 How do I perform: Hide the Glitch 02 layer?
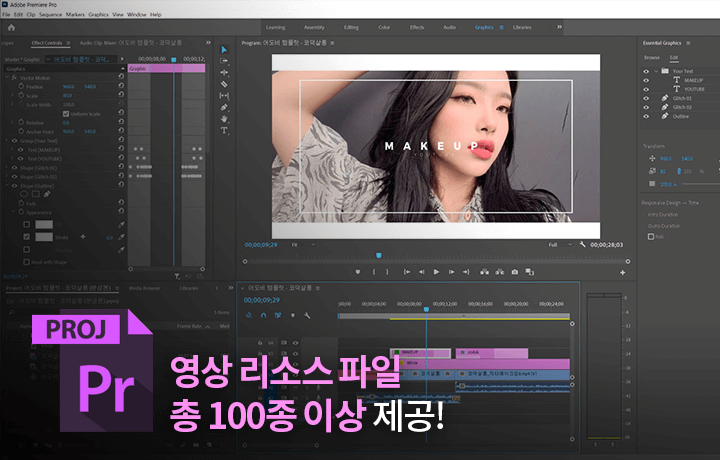646,107
